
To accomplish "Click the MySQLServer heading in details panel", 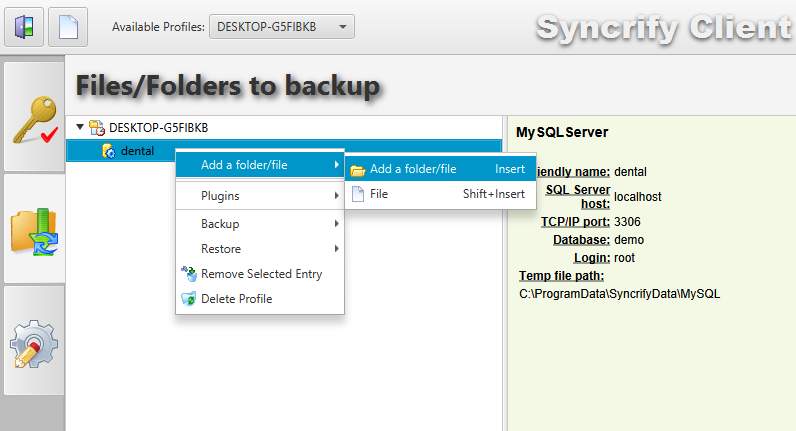I will tap(561, 132).
